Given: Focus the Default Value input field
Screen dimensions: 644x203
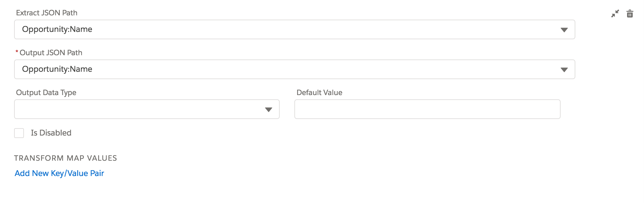Looking at the screenshot, I should coord(427,109).
